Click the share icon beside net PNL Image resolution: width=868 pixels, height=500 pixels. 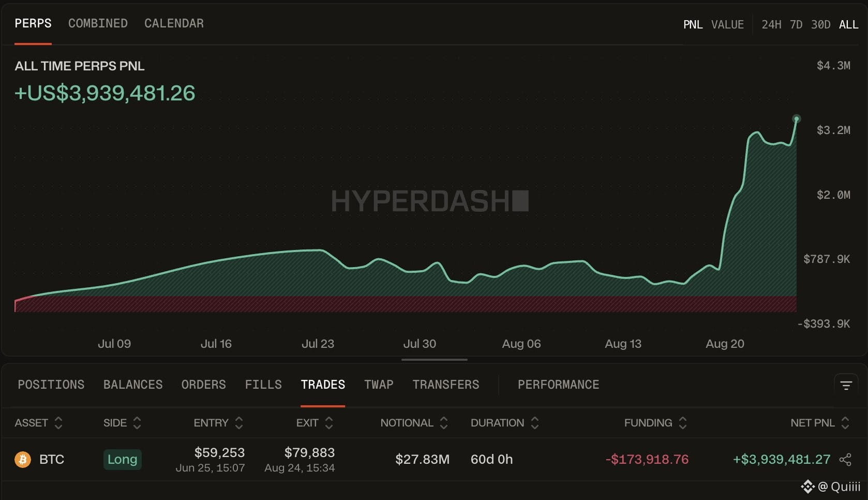coord(845,460)
